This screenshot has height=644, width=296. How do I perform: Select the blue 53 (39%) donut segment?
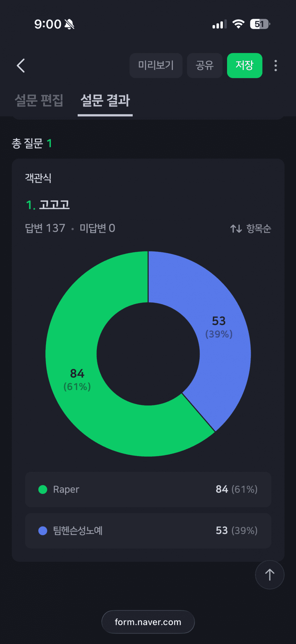[219, 327]
